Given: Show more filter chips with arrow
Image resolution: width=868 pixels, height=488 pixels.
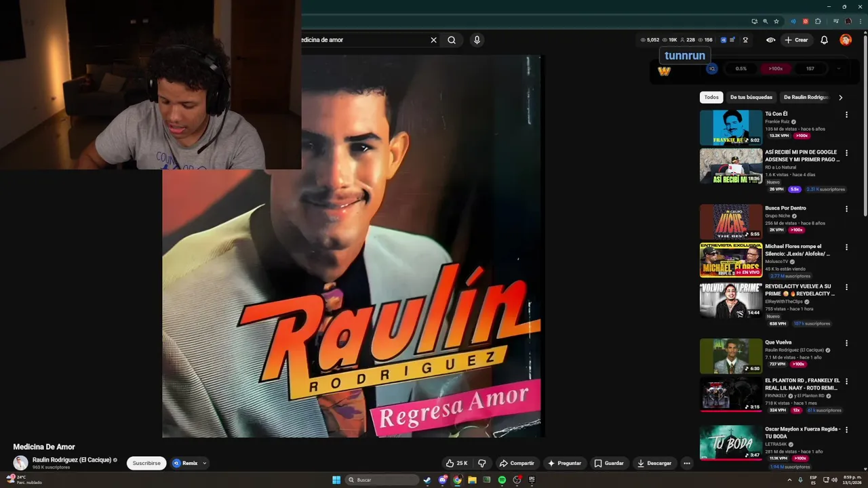Looking at the screenshot, I should click(840, 98).
